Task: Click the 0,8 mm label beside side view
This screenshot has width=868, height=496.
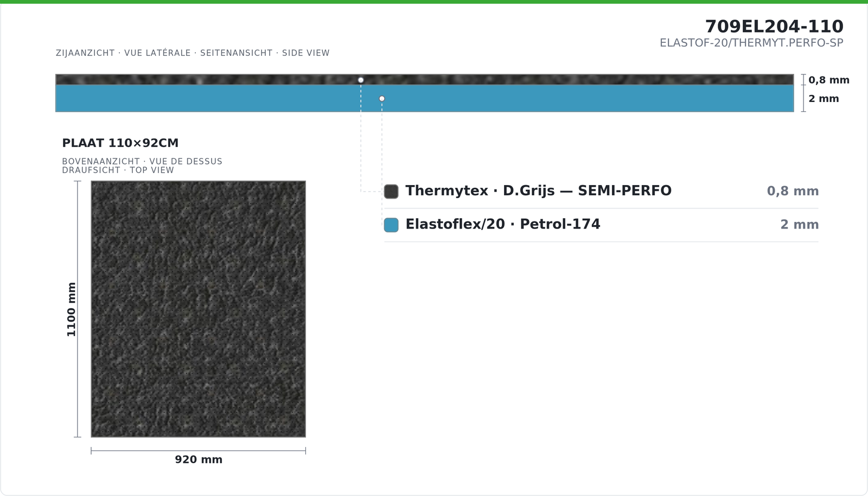Action: point(829,80)
